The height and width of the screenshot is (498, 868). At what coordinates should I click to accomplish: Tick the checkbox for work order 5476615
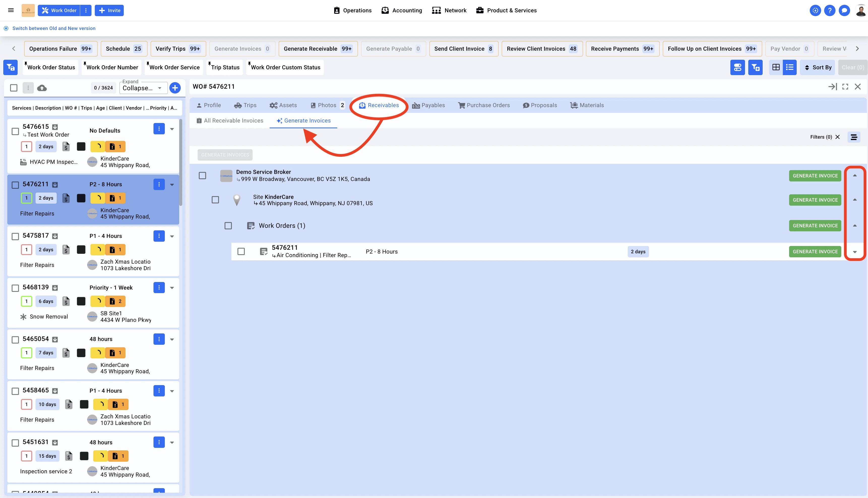pos(15,131)
